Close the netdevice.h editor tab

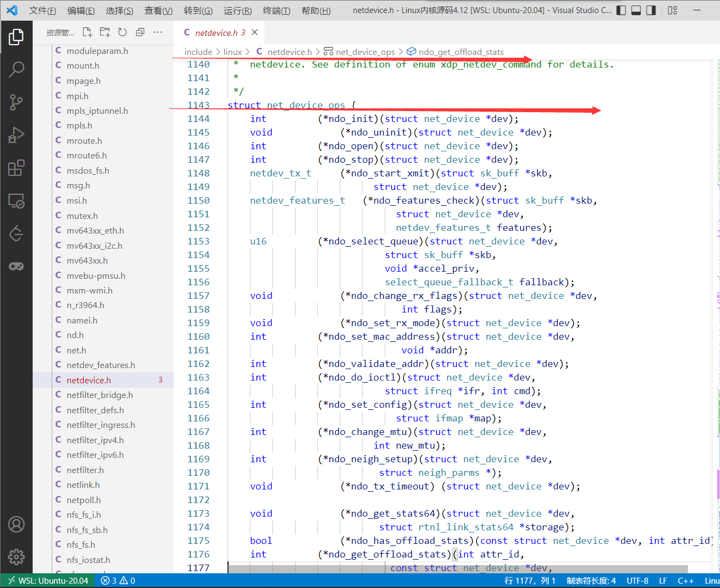pos(254,33)
